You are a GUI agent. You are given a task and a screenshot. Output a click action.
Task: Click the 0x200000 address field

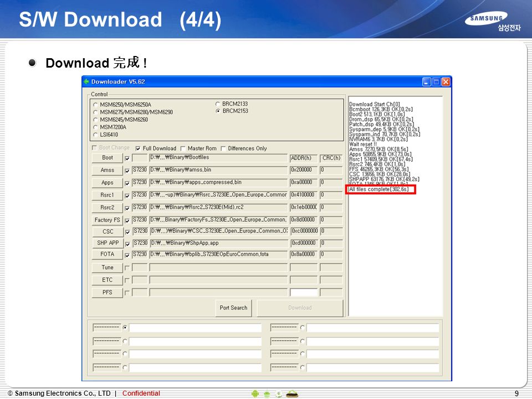pyautogui.click(x=304, y=170)
